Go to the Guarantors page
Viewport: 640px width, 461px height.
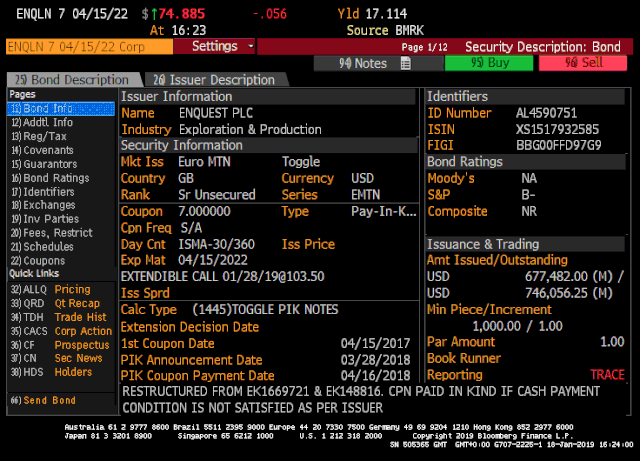(x=44, y=164)
